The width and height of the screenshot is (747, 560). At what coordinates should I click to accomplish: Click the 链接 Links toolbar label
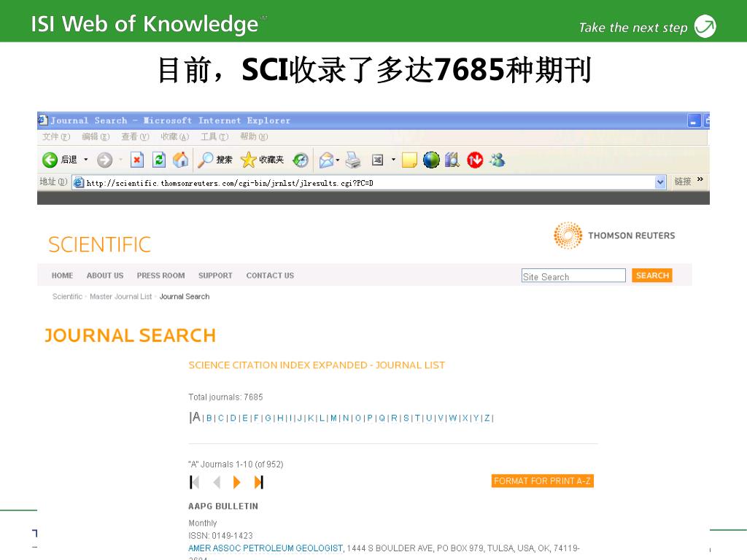coord(683,182)
